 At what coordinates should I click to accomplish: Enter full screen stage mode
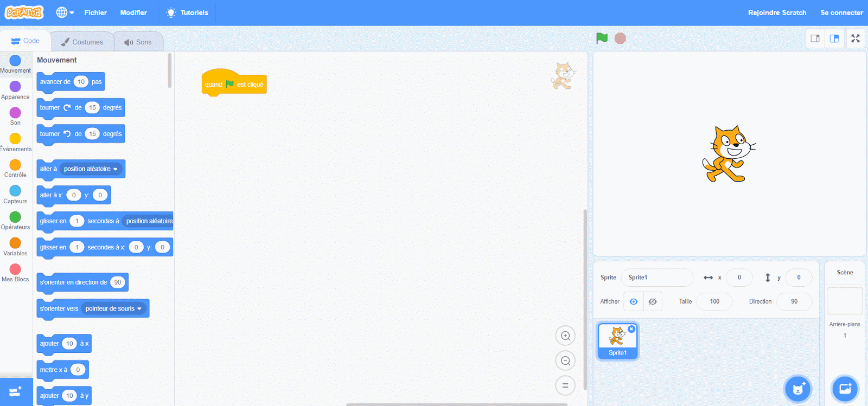pyautogui.click(x=856, y=38)
